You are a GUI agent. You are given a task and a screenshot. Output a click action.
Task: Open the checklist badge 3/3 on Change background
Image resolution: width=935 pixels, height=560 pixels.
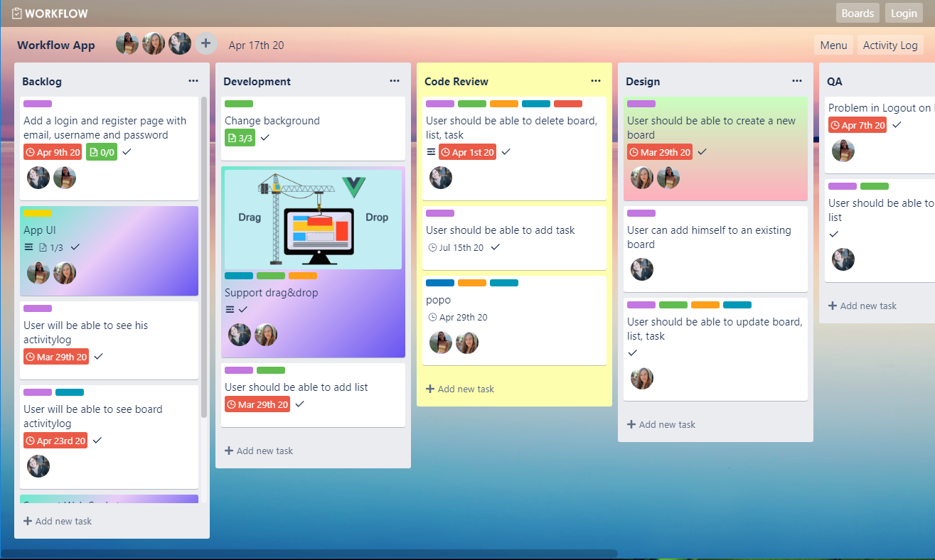pos(240,138)
